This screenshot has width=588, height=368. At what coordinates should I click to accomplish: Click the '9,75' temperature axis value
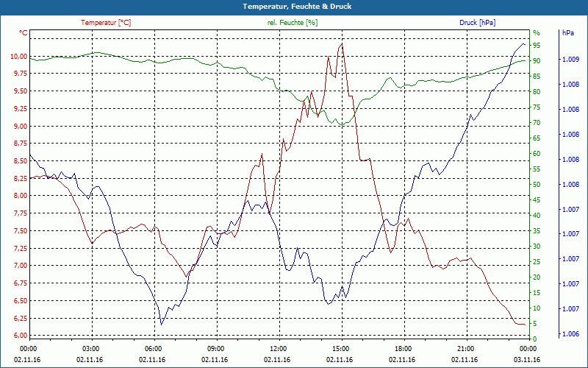point(21,74)
